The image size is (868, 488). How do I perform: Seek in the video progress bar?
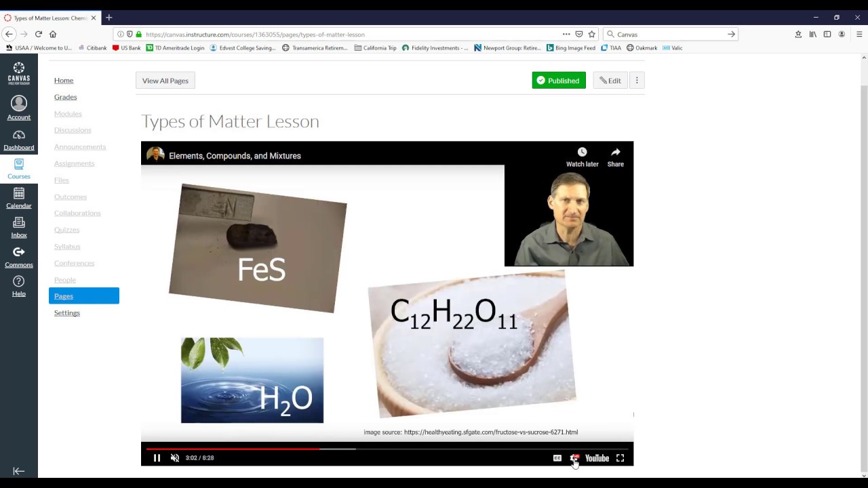click(387, 448)
